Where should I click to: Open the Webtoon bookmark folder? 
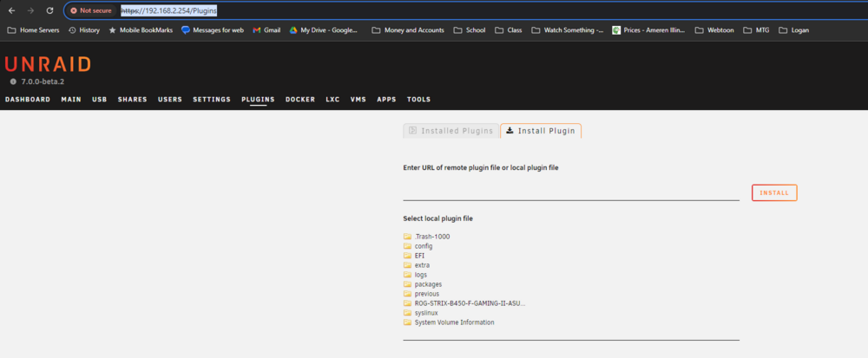click(x=714, y=30)
